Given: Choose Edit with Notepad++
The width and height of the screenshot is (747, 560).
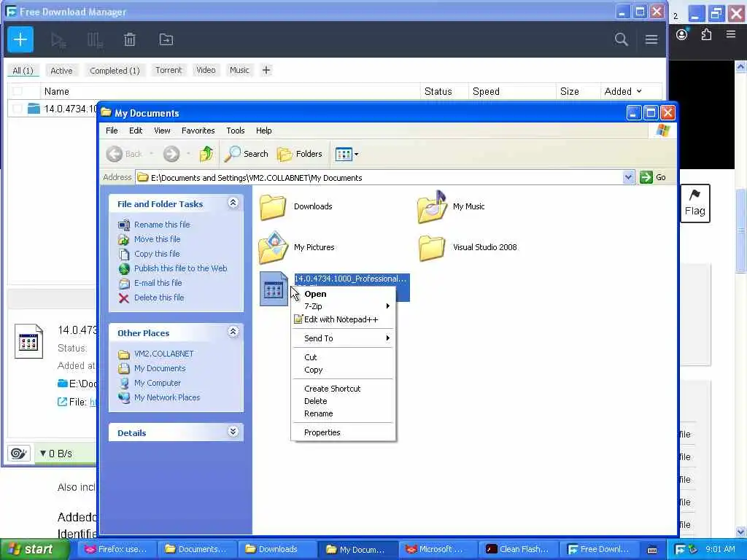Looking at the screenshot, I should pyautogui.click(x=343, y=319).
